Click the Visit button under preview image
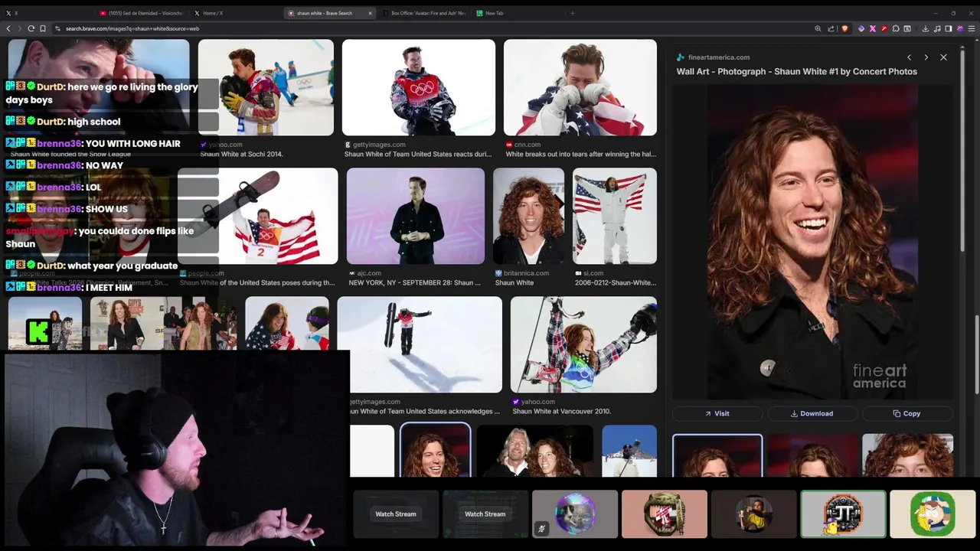 (717, 413)
